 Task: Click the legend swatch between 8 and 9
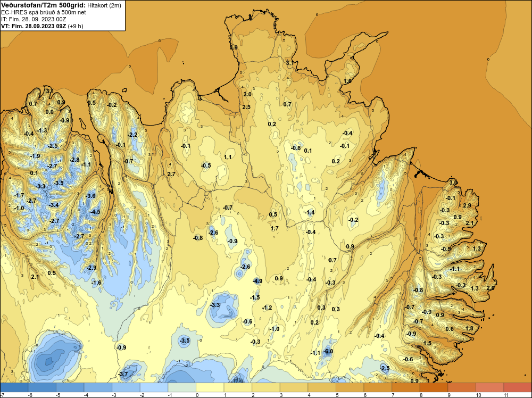434,387
